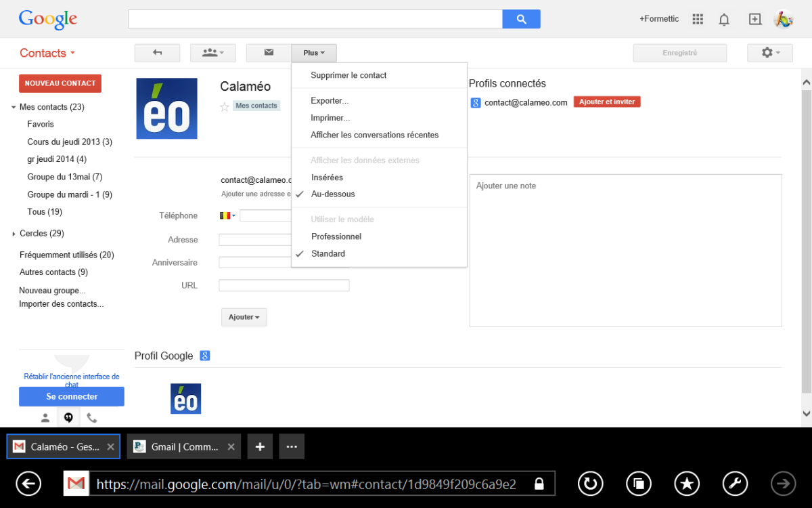The width and height of the screenshot is (812, 508).
Task: Open the Ajouter field dropdown
Action: [244, 317]
